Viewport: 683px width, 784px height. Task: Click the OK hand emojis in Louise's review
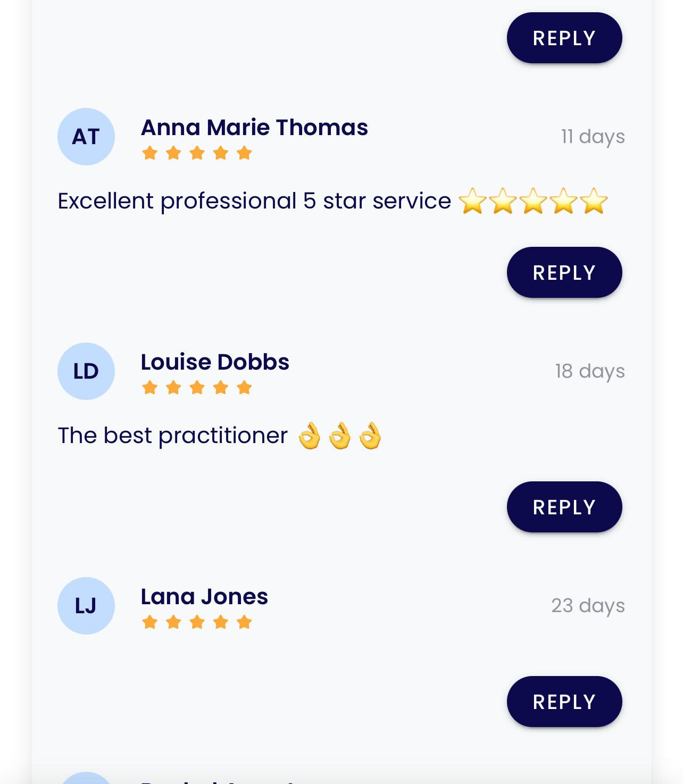(340, 436)
